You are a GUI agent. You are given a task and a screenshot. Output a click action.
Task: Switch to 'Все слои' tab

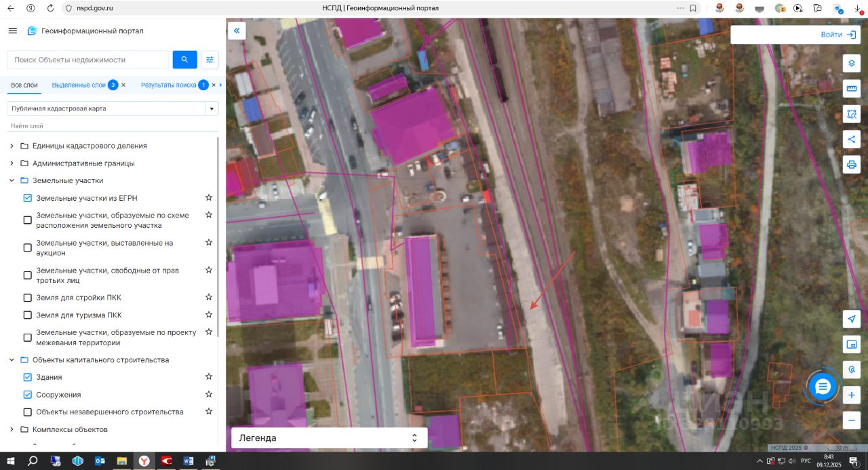coord(24,85)
